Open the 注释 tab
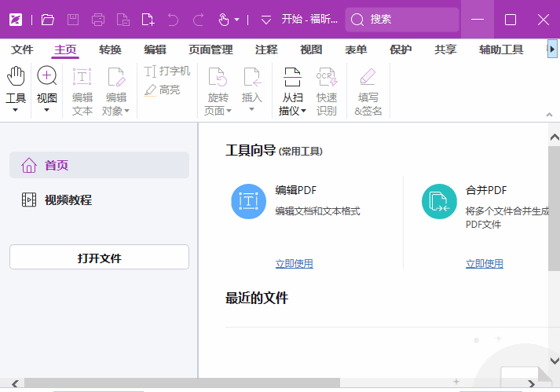This screenshot has height=392, width=560. (x=266, y=49)
